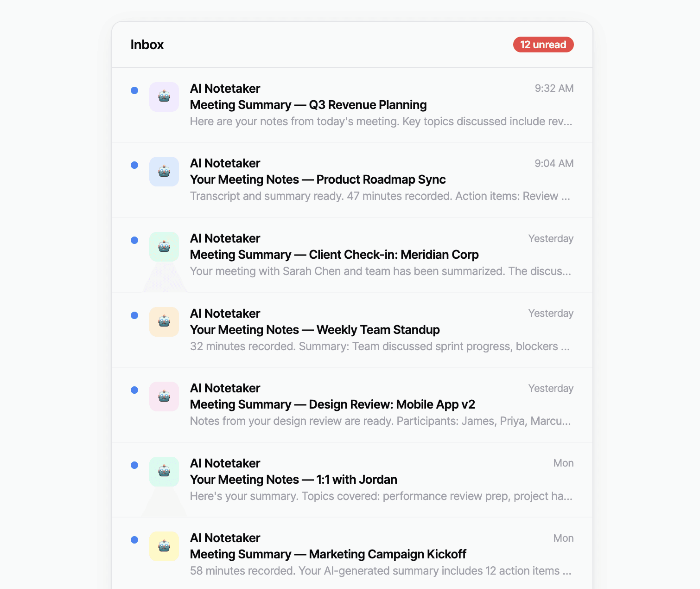Image resolution: width=700 pixels, height=589 pixels.
Task: Click Mon timestamp on 1:1 with Jordan email
Action: point(563,463)
